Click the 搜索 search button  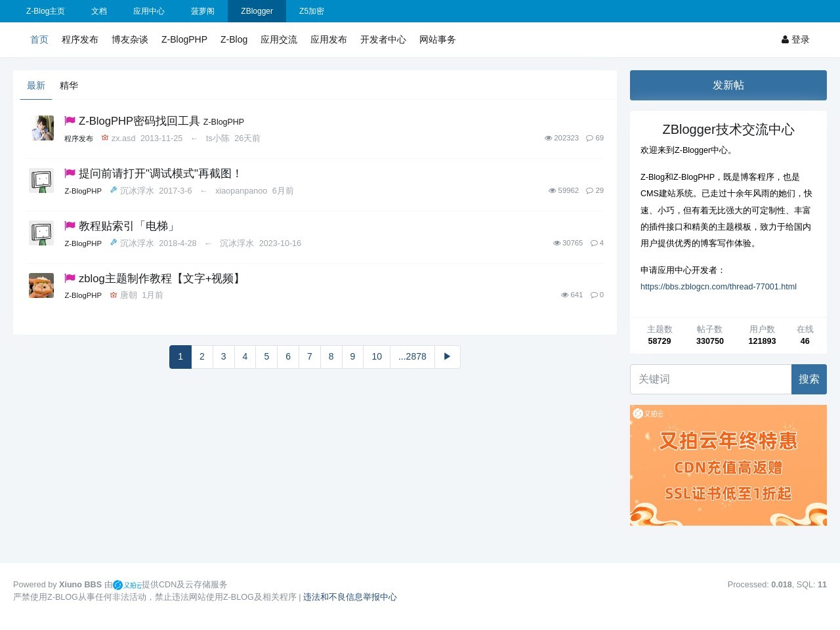(x=809, y=379)
